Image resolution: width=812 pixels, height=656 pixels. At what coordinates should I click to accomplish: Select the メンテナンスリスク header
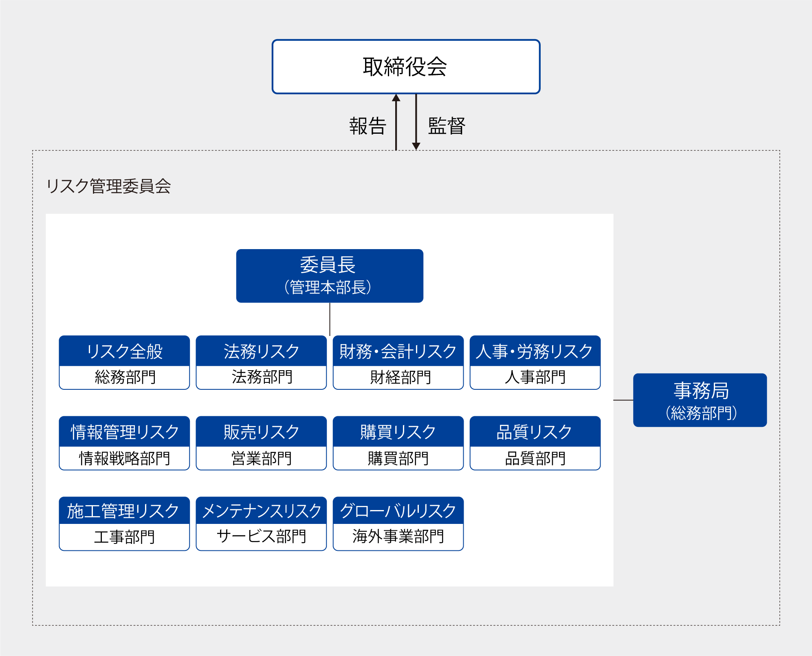[261, 511]
